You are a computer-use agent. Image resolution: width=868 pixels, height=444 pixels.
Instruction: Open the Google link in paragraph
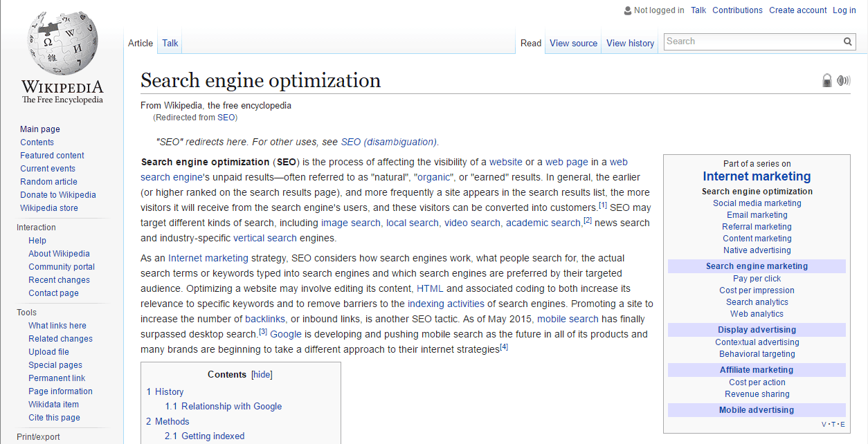(286, 334)
